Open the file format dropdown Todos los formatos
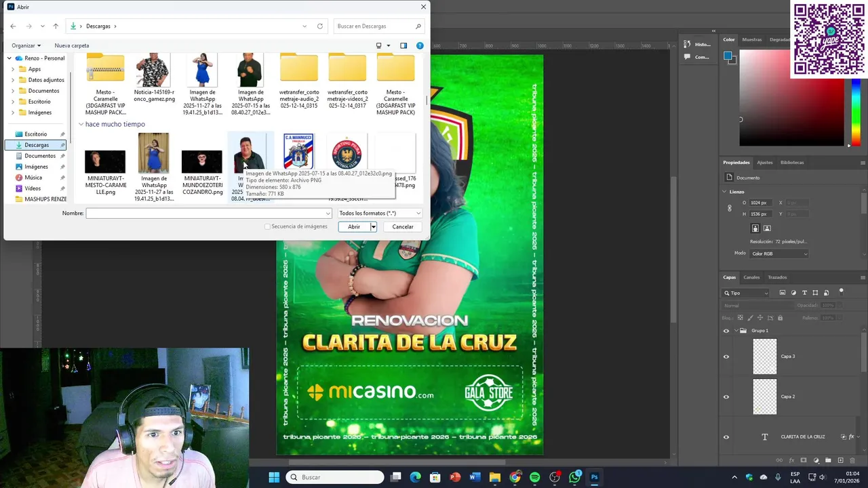Viewport: 868px width, 488px height. (x=380, y=213)
